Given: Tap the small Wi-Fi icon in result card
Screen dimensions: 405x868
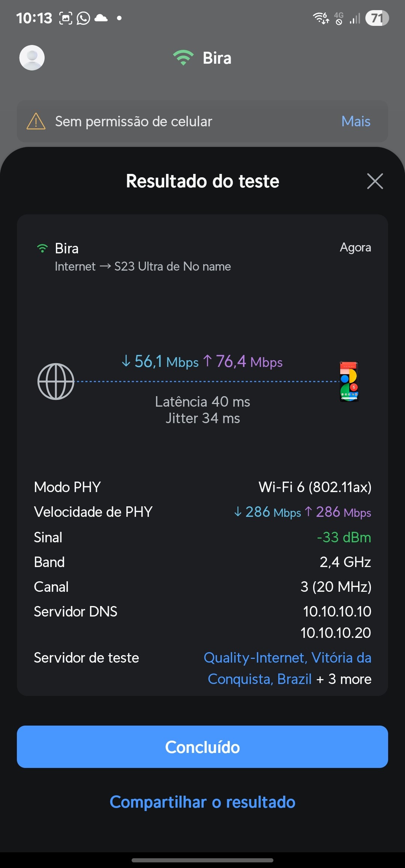Looking at the screenshot, I should pyautogui.click(x=42, y=248).
